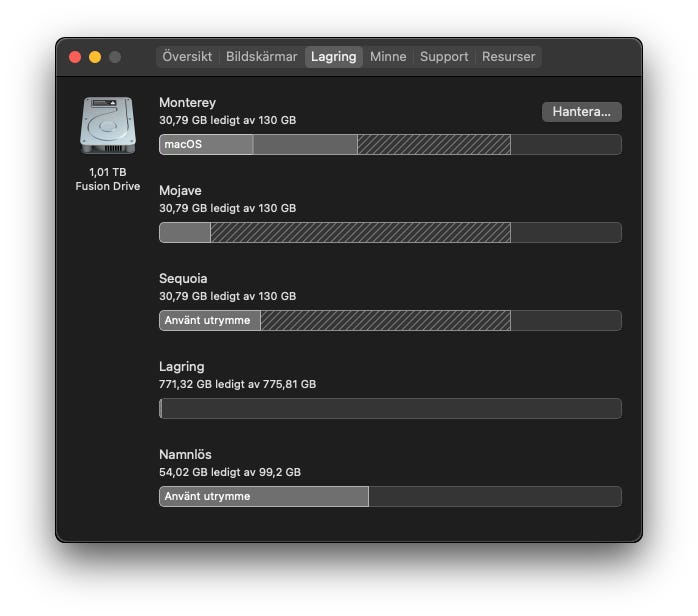Click free-space text under Mojave
This screenshot has width=698, height=616.
point(227,208)
